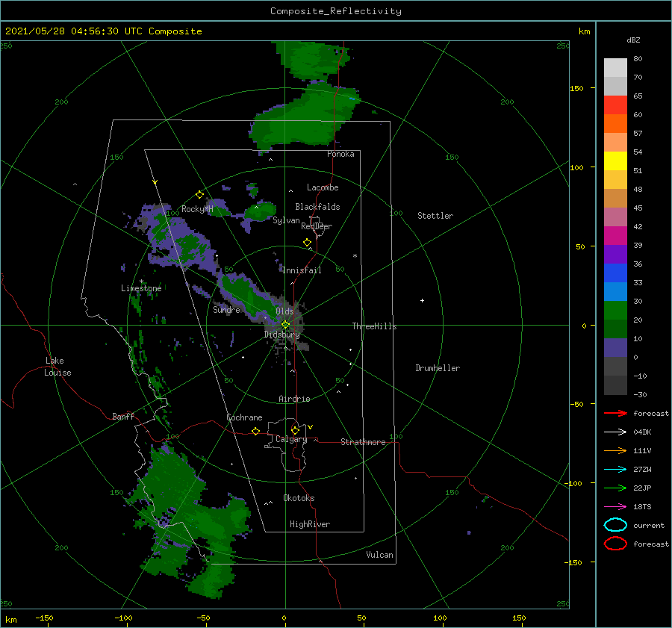Image resolution: width=672 pixels, height=628 pixels.
Task: Click the 04DK legend text
Action: pos(642,432)
